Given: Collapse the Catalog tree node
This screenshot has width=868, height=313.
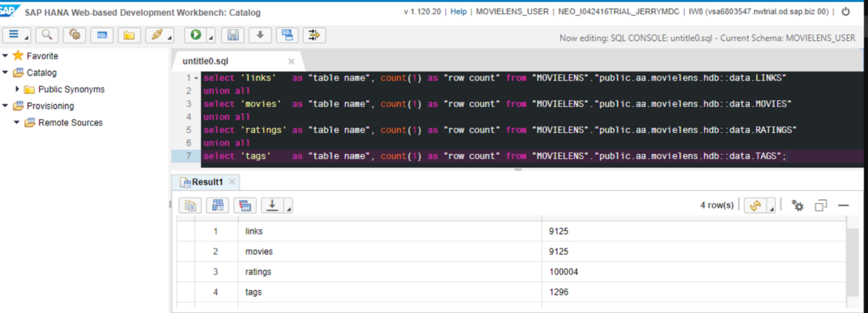Looking at the screenshot, I should click(x=6, y=73).
